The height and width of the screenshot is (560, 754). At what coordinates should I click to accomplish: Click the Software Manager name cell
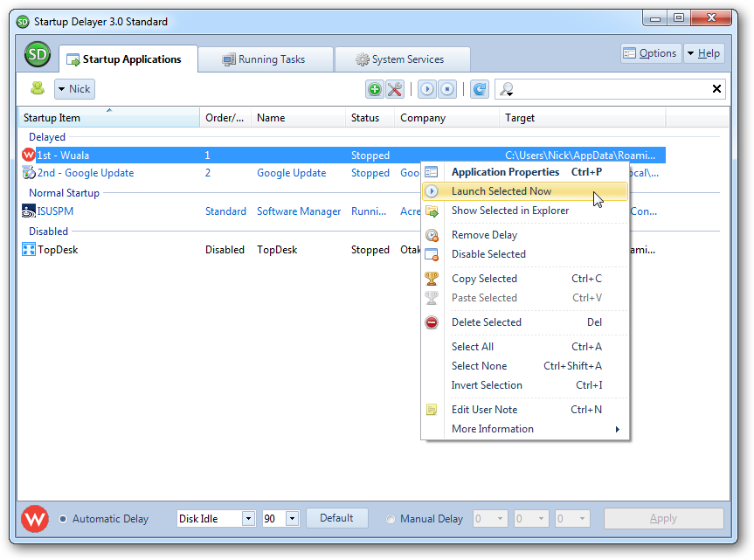(x=299, y=211)
